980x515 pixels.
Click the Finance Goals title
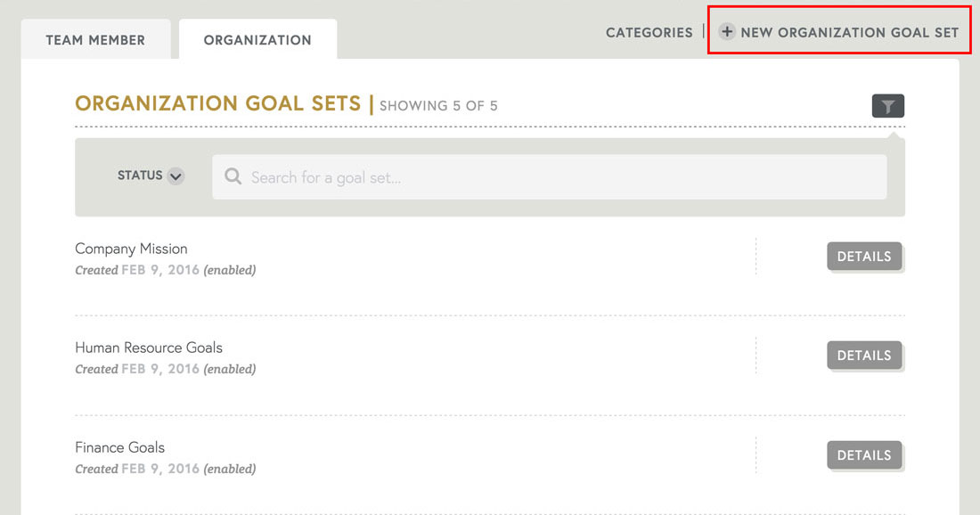point(119,447)
